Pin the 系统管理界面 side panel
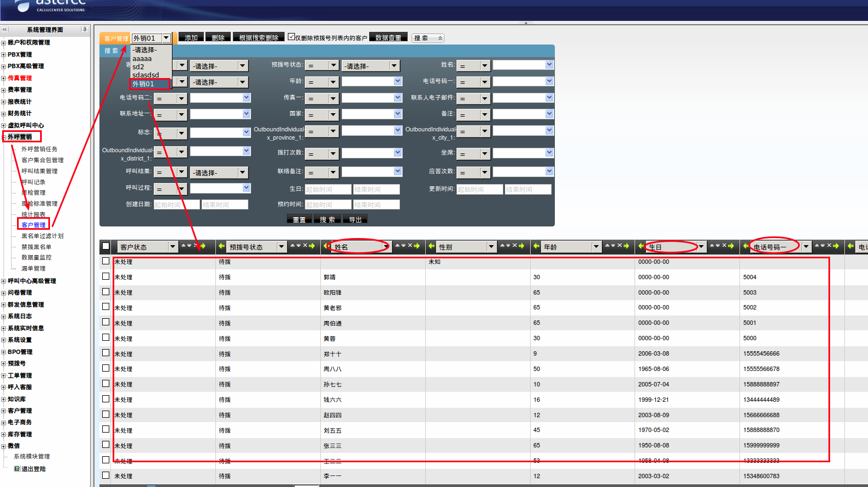 pyautogui.click(x=84, y=30)
